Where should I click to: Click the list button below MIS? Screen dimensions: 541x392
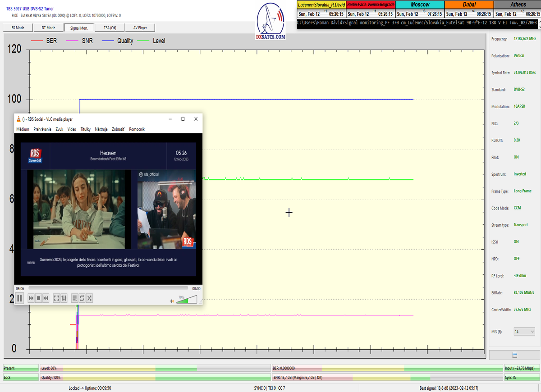click(x=515, y=355)
